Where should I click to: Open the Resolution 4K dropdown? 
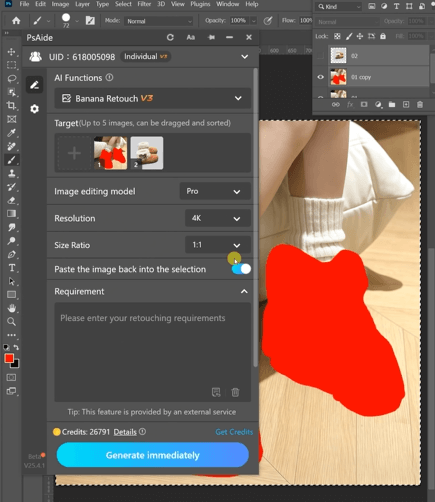pos(218,218)
